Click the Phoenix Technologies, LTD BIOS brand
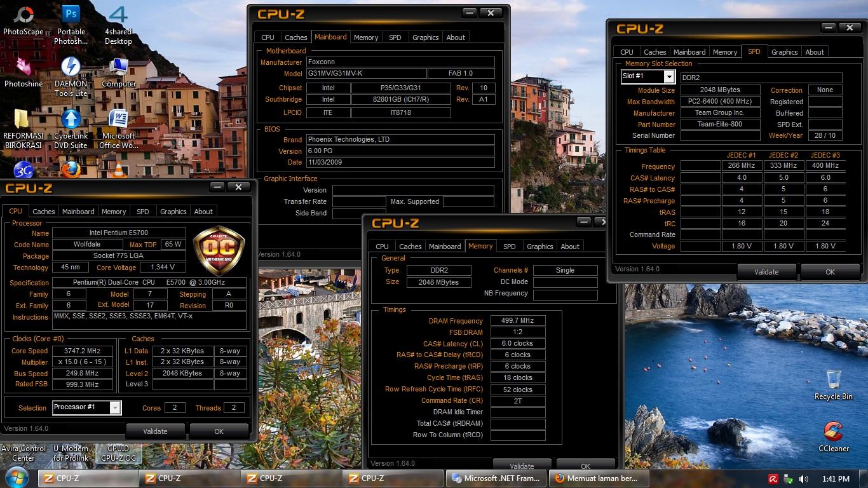Image resolution: width=868 pixels, height=488 pixels. [400, 139]
